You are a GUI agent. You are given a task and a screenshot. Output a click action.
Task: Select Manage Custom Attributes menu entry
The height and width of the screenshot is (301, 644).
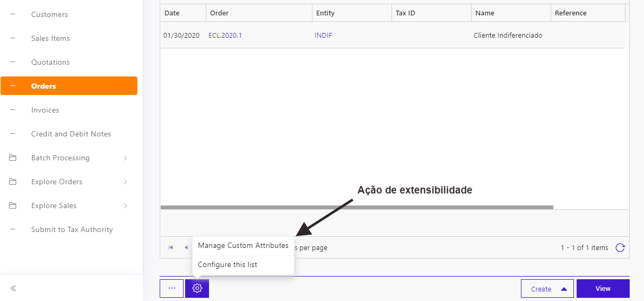pyautogui.click(x=243, y=246)
